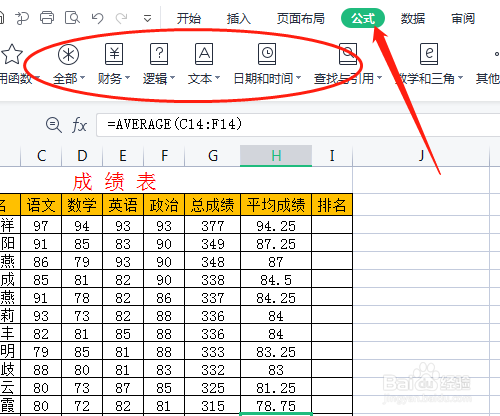The width and height of the screenshot is (500, 416).
Task: Click the 财务 functions icon
Action: (114, 54)
